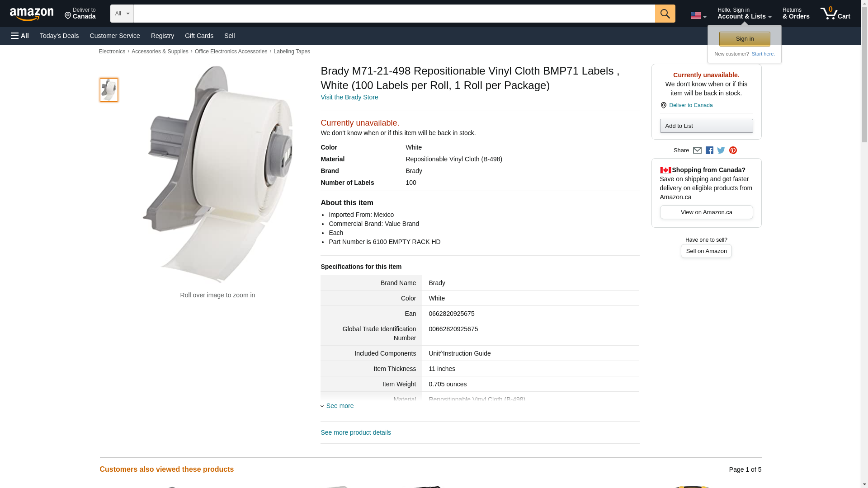
Task: Expand See more specifications
Action: click(340, 406)
